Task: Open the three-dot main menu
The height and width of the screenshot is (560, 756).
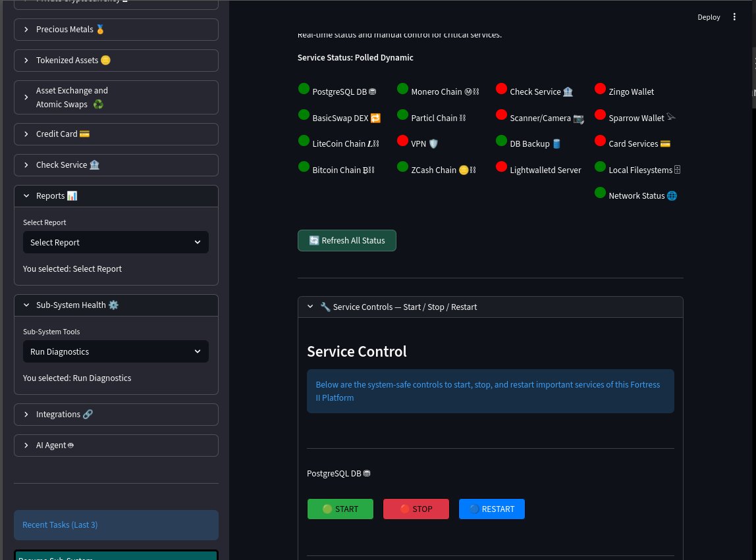Action: point(735,17)
